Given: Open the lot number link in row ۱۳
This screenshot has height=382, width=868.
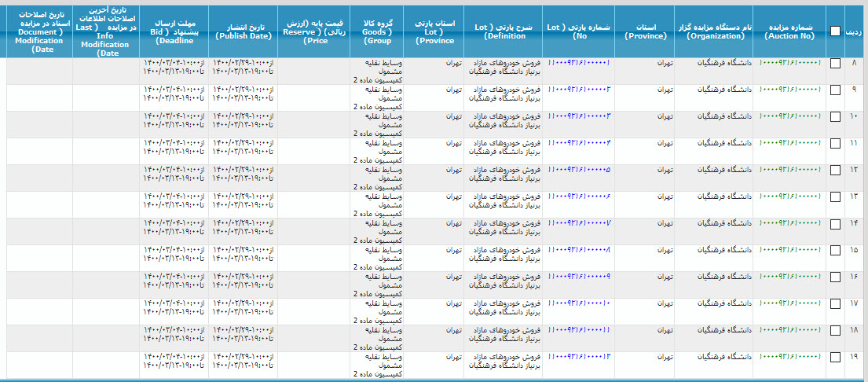Looking at the screenshot, I should tap(579, 197).
